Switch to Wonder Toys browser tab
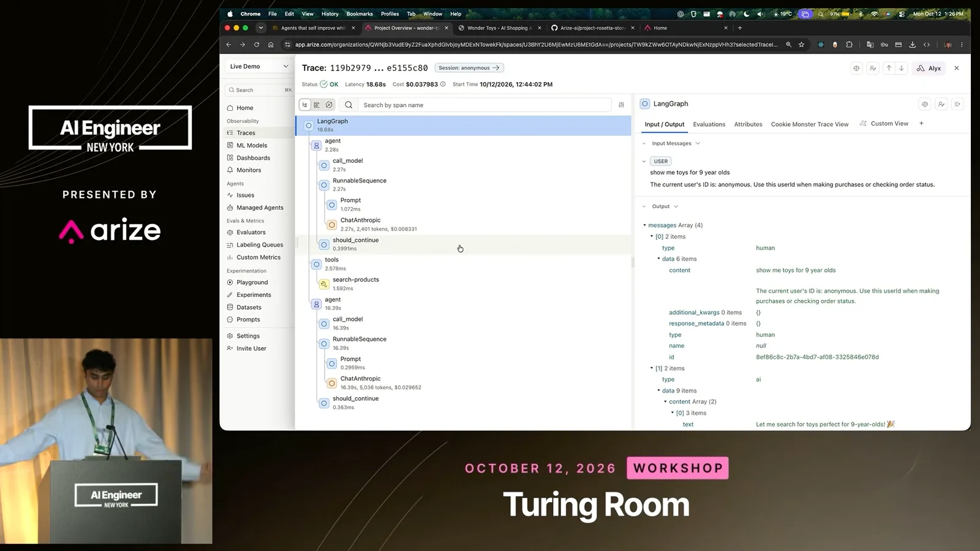 pyautogui.click(x=498, y=28)
